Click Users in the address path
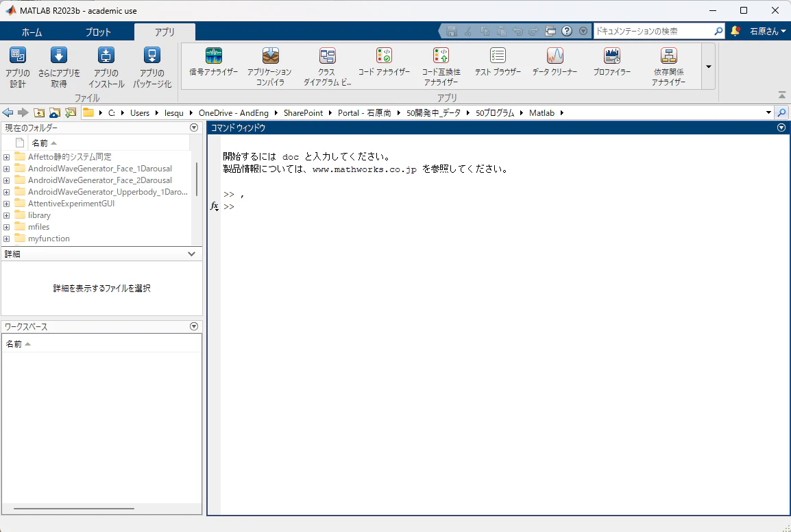The image size is (791, 532). coord(140,112)
